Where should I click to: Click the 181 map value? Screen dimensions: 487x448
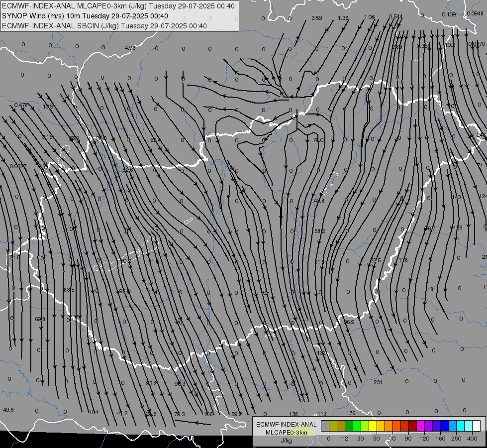coord(432,289)
